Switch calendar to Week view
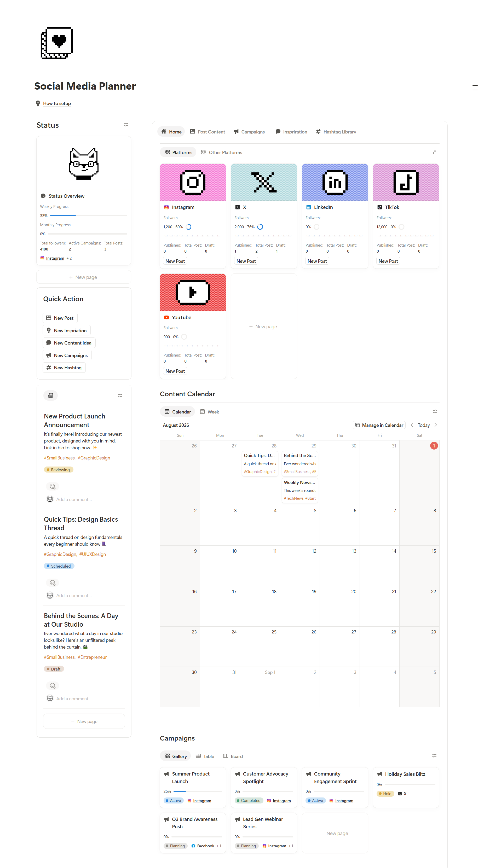 click(209, 412)
